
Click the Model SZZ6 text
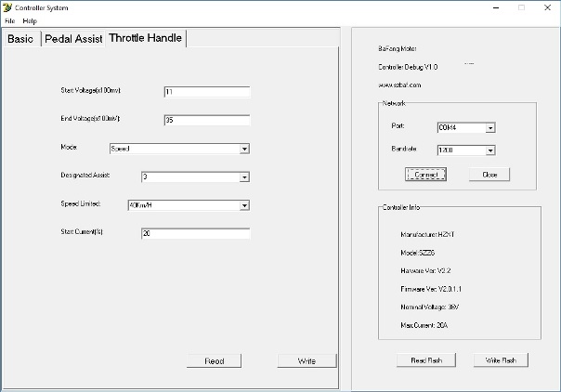[418, 253]
